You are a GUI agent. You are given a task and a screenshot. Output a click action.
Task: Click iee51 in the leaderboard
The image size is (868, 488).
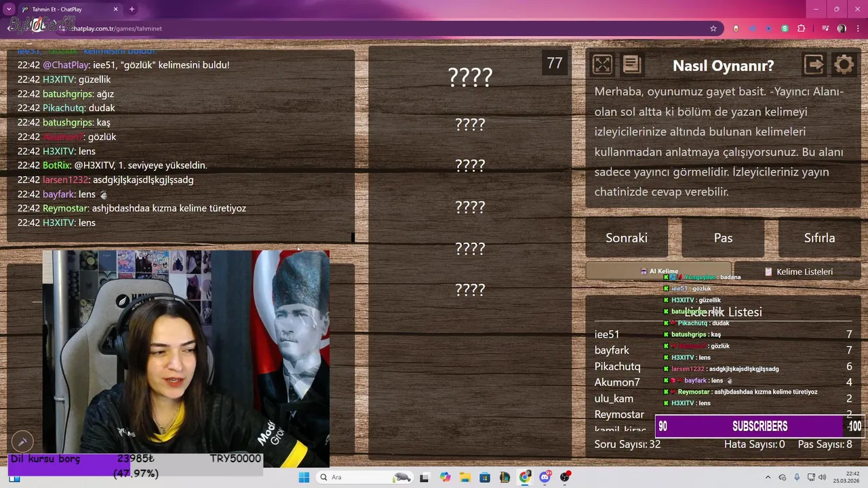(x=607, y=334)
